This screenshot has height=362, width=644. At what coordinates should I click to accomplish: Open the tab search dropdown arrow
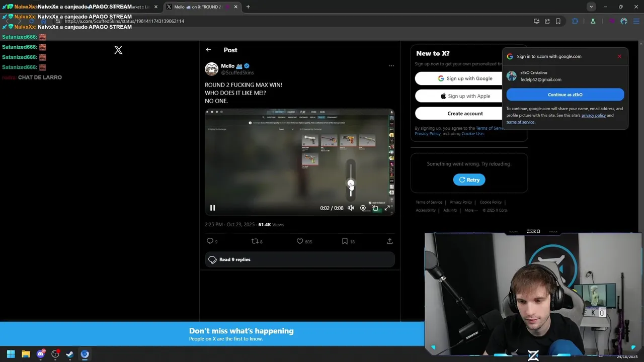coord(591,7)
